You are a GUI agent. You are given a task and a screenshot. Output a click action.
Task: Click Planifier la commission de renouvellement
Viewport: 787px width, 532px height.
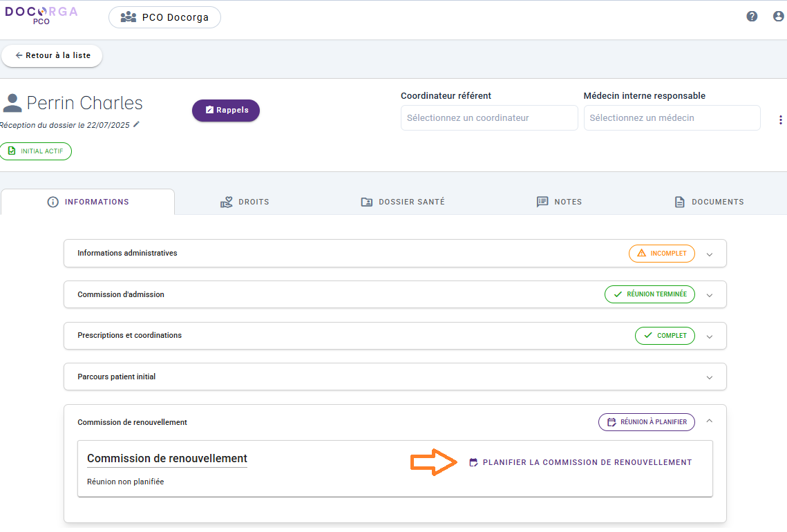coord(580,462)
